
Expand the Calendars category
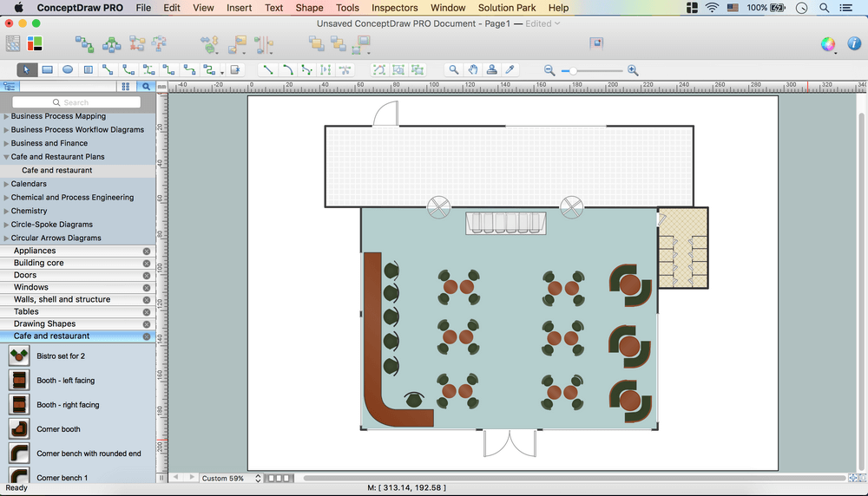click(7, 184)
